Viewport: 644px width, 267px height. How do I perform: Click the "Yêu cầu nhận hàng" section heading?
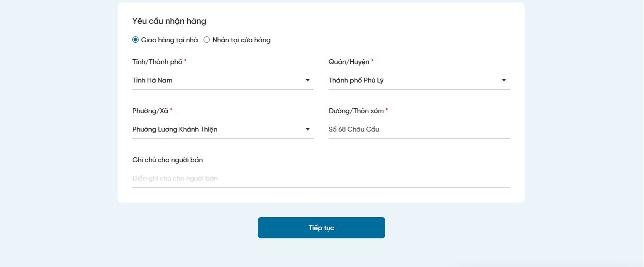pos(169,21)
